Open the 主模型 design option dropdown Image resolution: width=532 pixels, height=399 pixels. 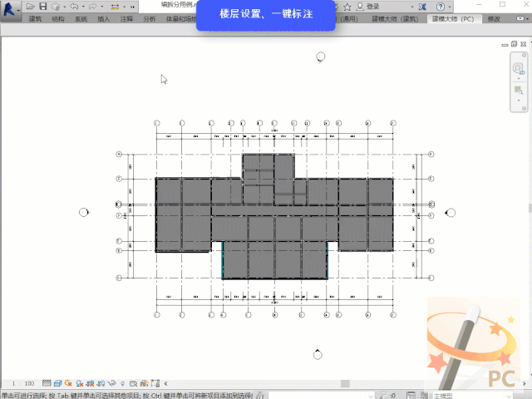(x=471, y=396)
